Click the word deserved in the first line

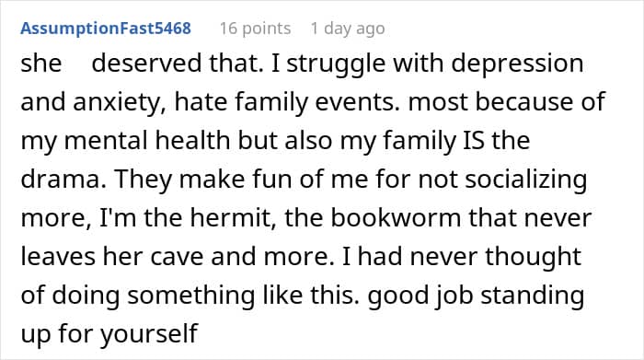tap(146, 64)
